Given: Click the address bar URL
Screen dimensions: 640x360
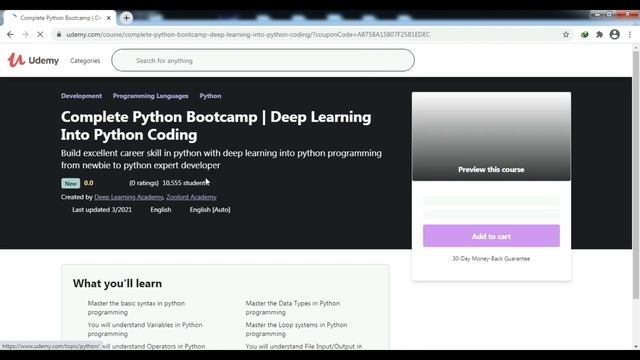Looking at the screenshot, I should [x=248, y=35].
